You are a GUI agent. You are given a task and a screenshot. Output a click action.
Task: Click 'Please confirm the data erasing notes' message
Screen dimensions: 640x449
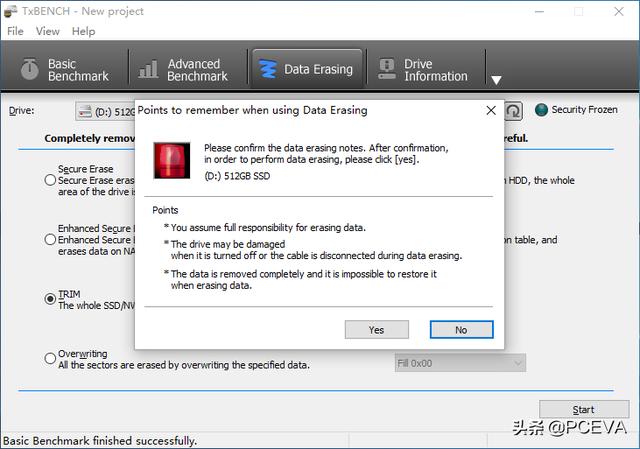click(326, 153)
